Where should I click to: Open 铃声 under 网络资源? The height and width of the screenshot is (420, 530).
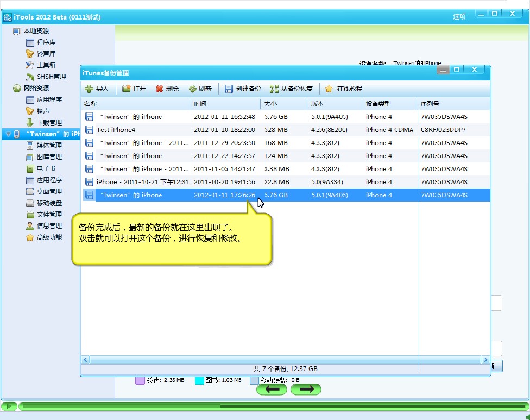42,111
